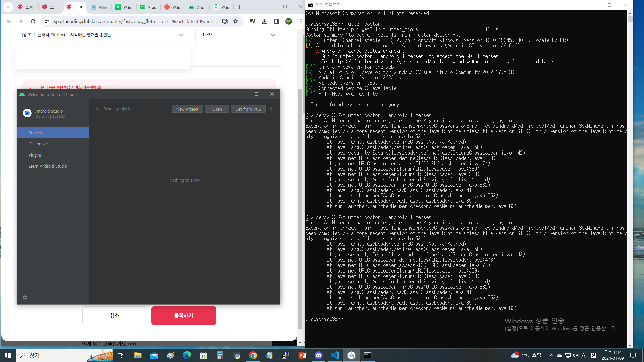The width and height of the screenshot is (644, 362).
Task: Open the Mail app on the taskbar
Action: tap(154, 355)
